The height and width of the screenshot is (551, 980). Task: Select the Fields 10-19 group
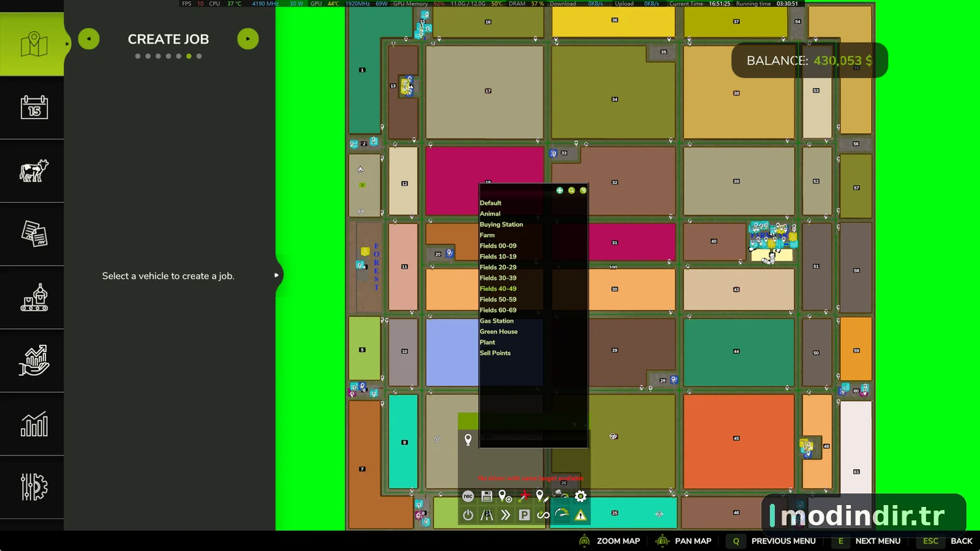coord(498,257)
